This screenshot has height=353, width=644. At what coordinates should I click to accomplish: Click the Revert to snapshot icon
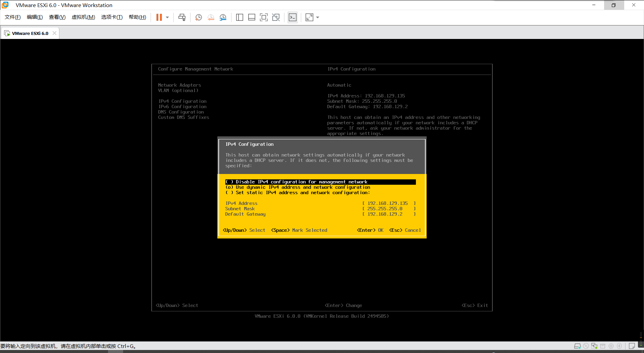click(x=211, y=17)
